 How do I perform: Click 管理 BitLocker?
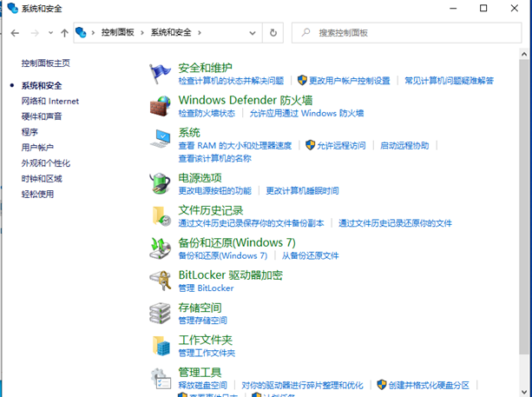(x=206, y=288)
